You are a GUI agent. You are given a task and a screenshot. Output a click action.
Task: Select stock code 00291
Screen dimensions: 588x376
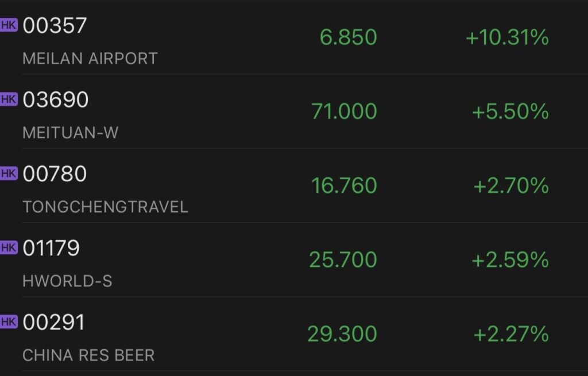click(54, 323)
